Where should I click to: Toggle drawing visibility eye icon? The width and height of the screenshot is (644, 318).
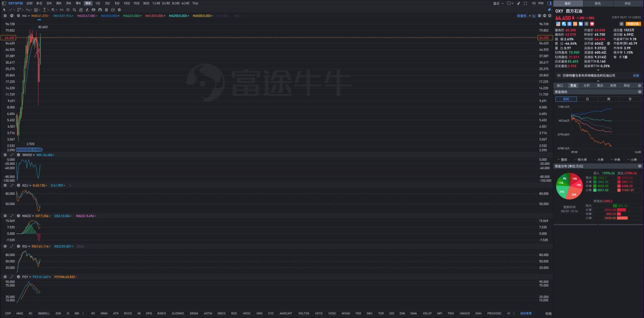(x=93, y=10)
